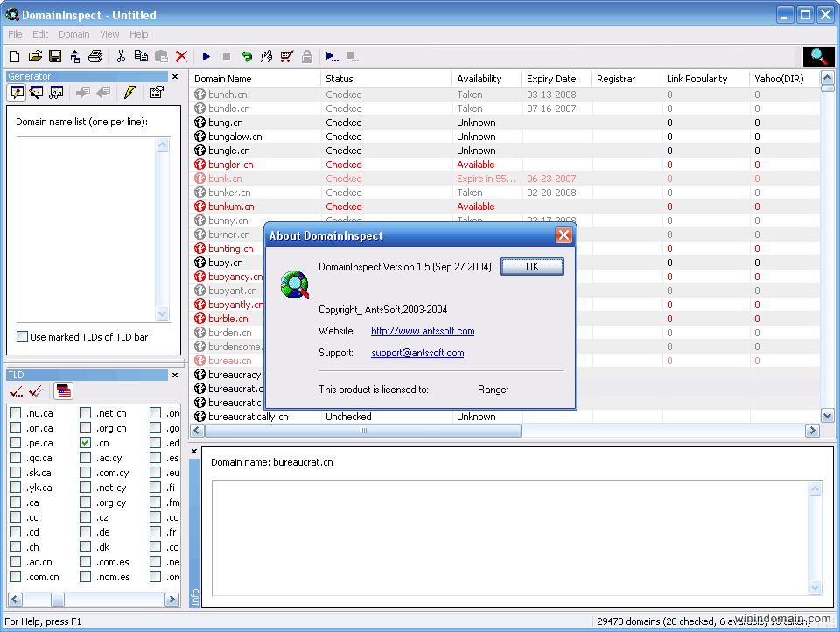Screen dimensions: 840x632
Task: Select the pencil edit mode in Generator toolbar
Action: [17, 92]
